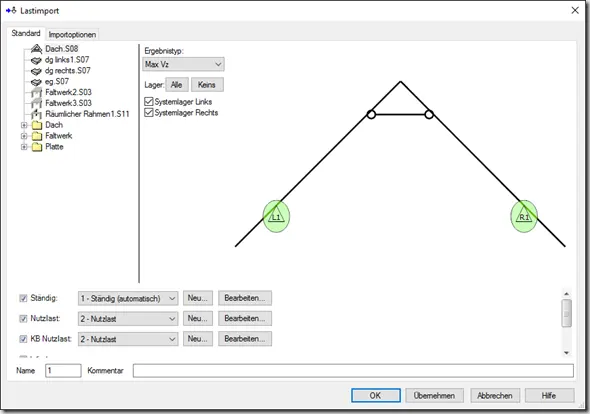Open the KB Nutzlast dropdown

(128, 339)
